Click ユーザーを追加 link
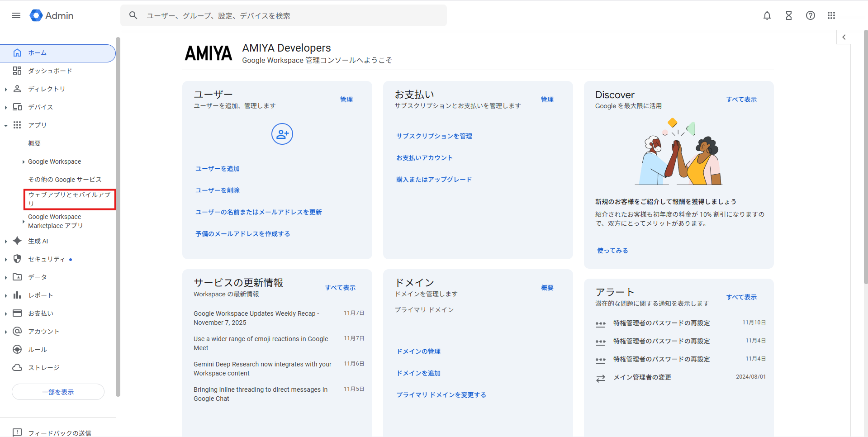The image size is (868, 437). [x=218, y=169]
